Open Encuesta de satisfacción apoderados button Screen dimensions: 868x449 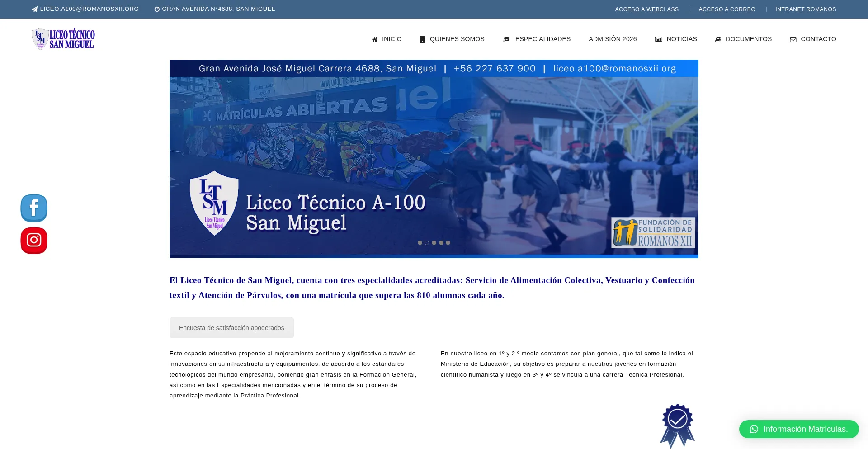coord(231,328)
